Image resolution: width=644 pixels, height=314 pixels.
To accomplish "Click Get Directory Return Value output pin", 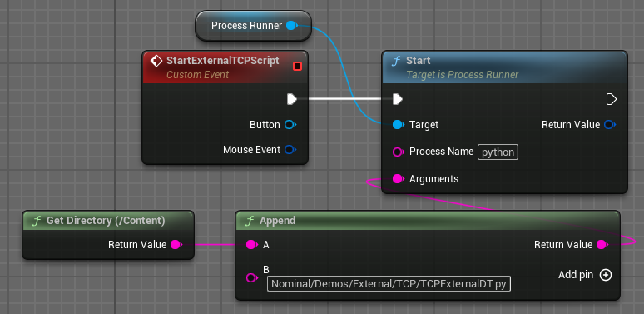I will 176,245.
